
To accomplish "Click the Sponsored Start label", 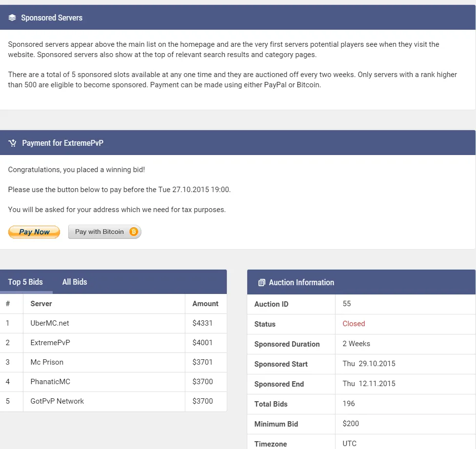I will tap(281, 364).
